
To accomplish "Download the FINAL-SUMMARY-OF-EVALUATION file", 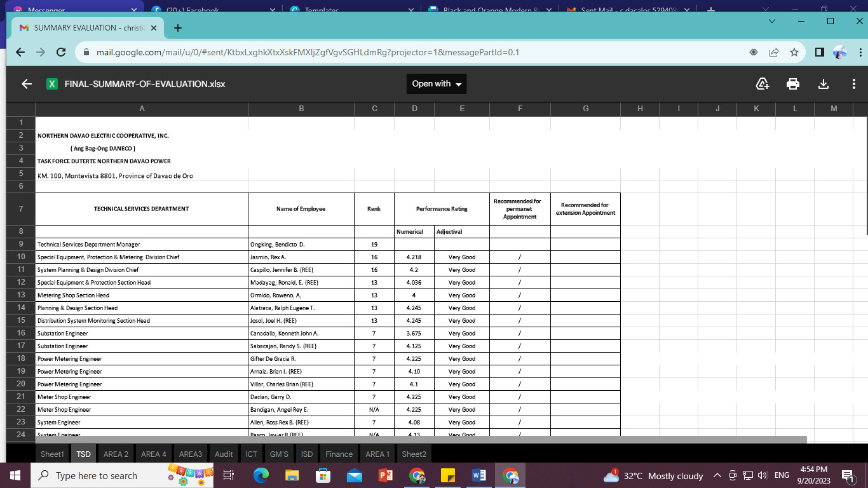I will 824,84.
